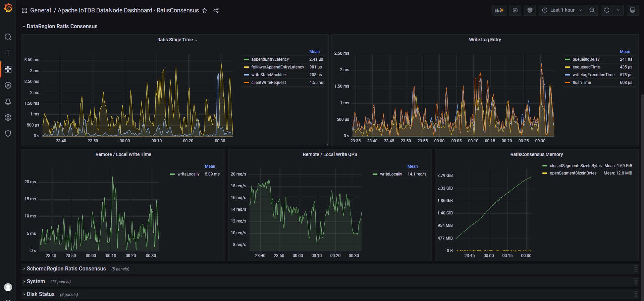Click the page vertical scrollbar
644x301 pixels.
point(642,197)
